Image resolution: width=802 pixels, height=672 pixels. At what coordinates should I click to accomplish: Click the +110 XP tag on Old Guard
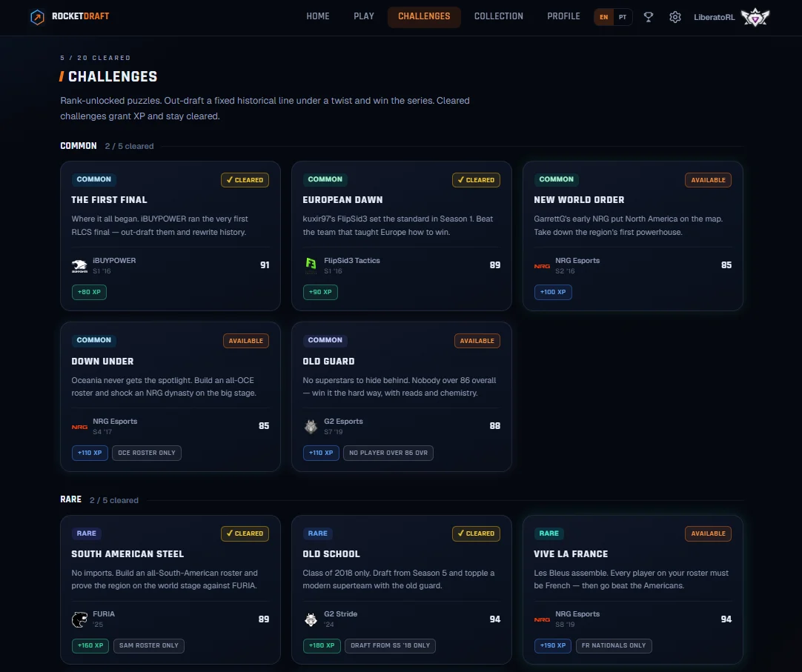321,453
